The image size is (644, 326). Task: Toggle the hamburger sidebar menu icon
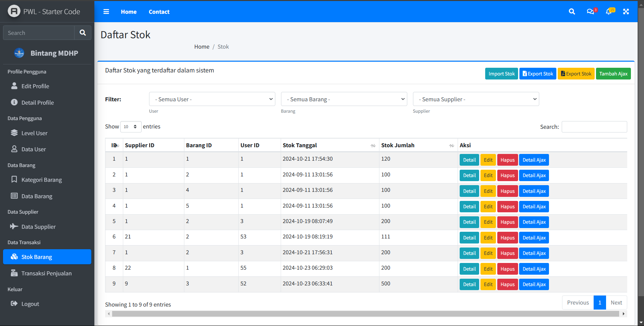point(106,12)
